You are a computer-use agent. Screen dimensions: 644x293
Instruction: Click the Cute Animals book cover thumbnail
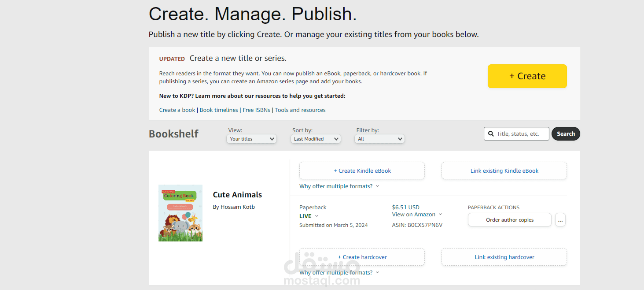180,213
